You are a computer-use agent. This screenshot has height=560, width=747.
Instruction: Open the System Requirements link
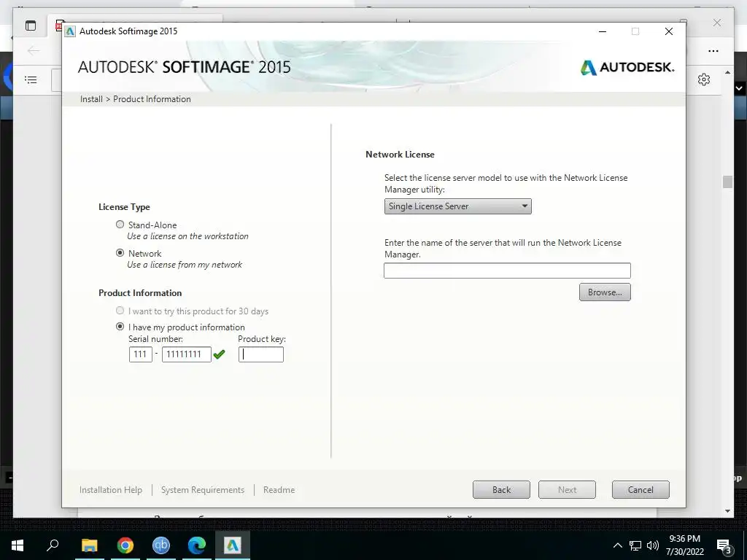point(203,489)
